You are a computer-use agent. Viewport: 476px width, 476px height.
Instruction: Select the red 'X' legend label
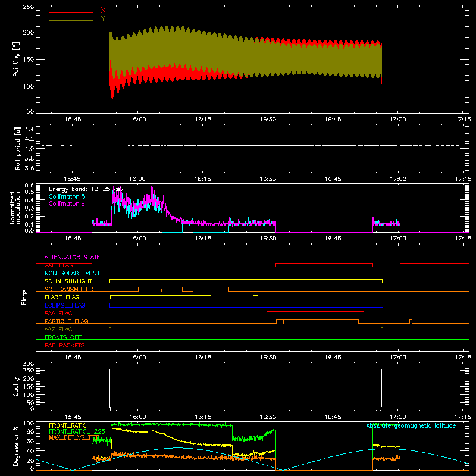pyautogui.click(x=103, y=11)
